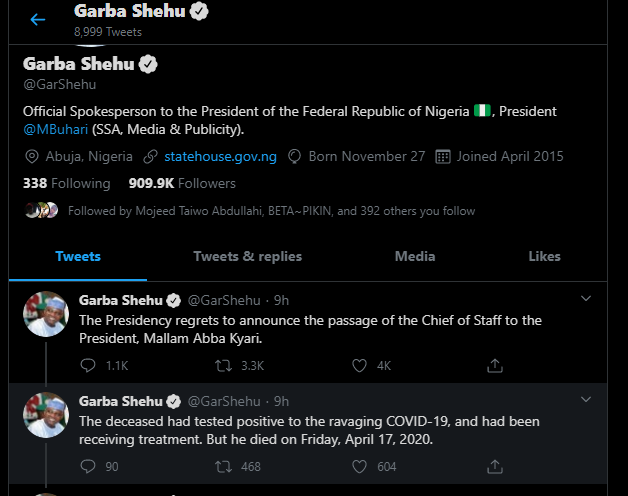Click the @MBuhari mention link
628x496 pixels.
point(58,129)
